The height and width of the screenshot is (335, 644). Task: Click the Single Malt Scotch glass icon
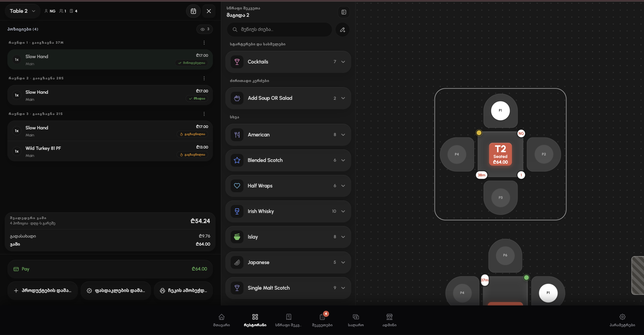point(237,288)
